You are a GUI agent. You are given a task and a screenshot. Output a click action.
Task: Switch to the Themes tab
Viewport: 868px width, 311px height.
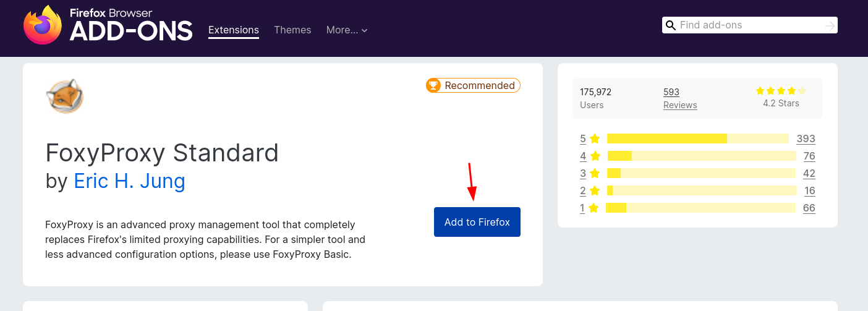292,30
